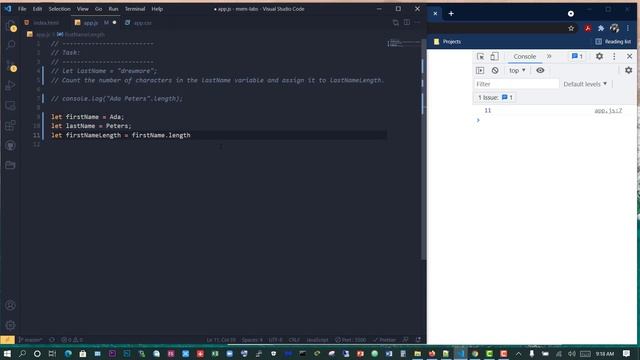This screenshot has height=360, width=640.
Task: Open the notification center on taskbar
Action: pyautogui.click(x=627, y=353)
